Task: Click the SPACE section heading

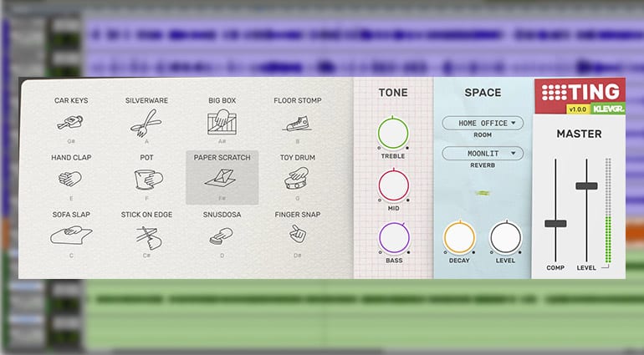Action: pos(483,93)
